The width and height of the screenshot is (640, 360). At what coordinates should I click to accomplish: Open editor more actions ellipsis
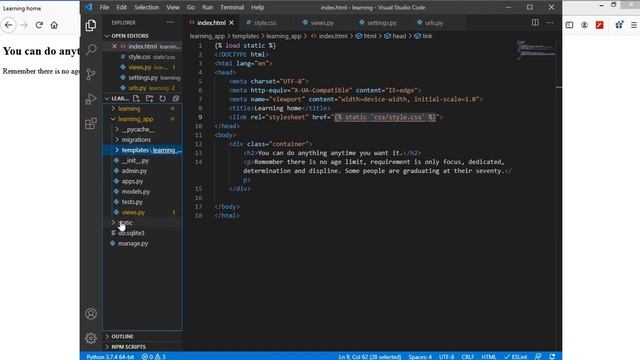click(x=550, y=22)
